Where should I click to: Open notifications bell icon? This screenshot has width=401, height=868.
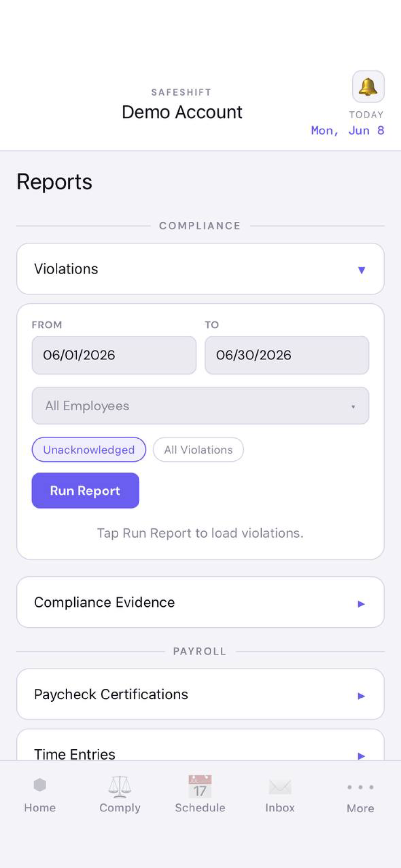tap(368, 87)
